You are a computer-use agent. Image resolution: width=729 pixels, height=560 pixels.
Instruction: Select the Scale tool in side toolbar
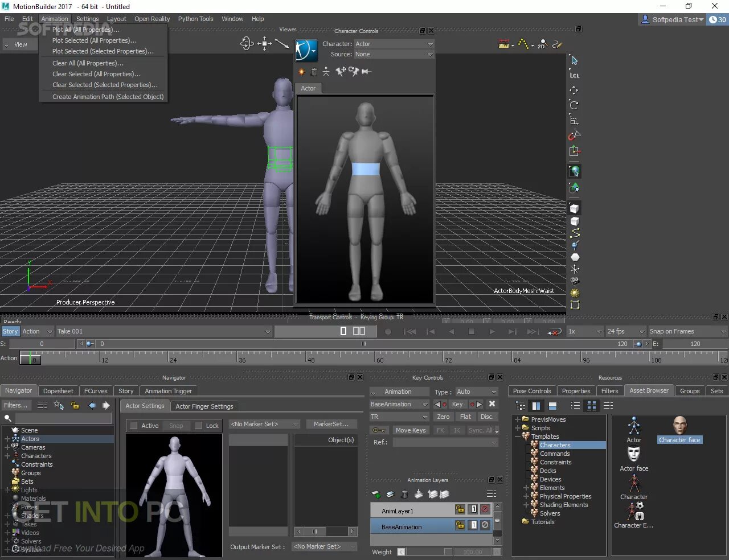[x=574, y=120]
